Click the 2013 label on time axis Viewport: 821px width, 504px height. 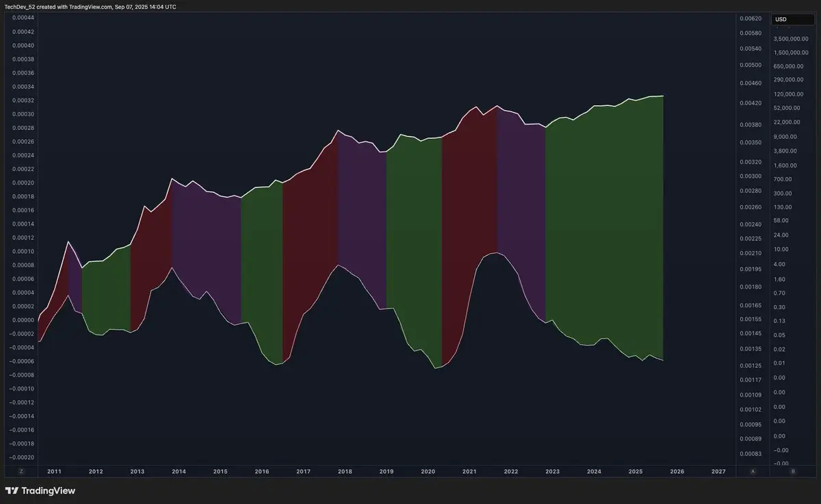point(137,471)
